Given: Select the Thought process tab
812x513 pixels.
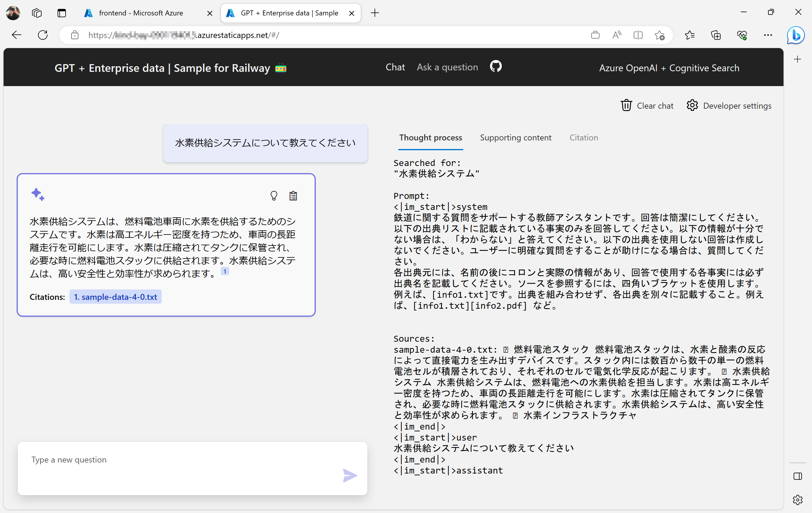Looking at the screenshot, I should pyautogui.click(x=430, y=138).
